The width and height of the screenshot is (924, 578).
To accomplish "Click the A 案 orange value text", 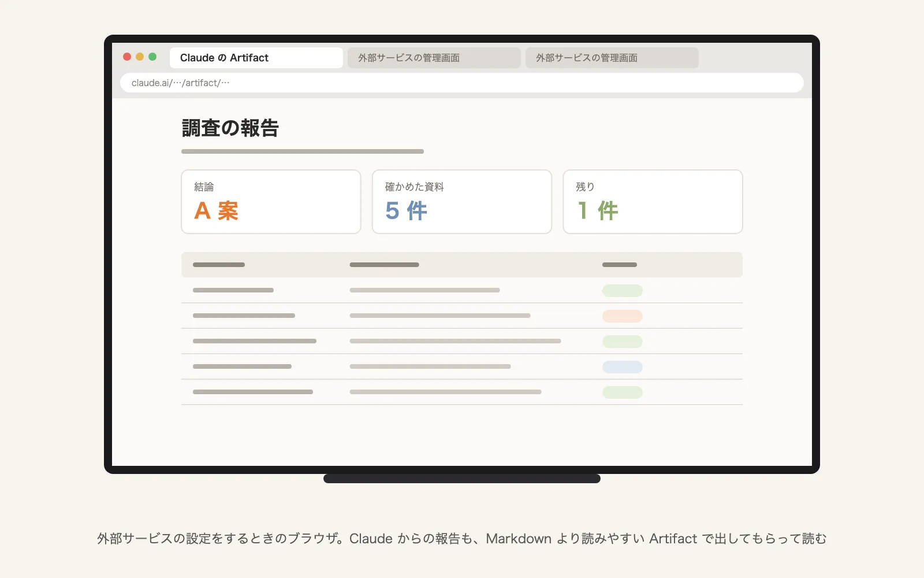I will click(217, 211).
